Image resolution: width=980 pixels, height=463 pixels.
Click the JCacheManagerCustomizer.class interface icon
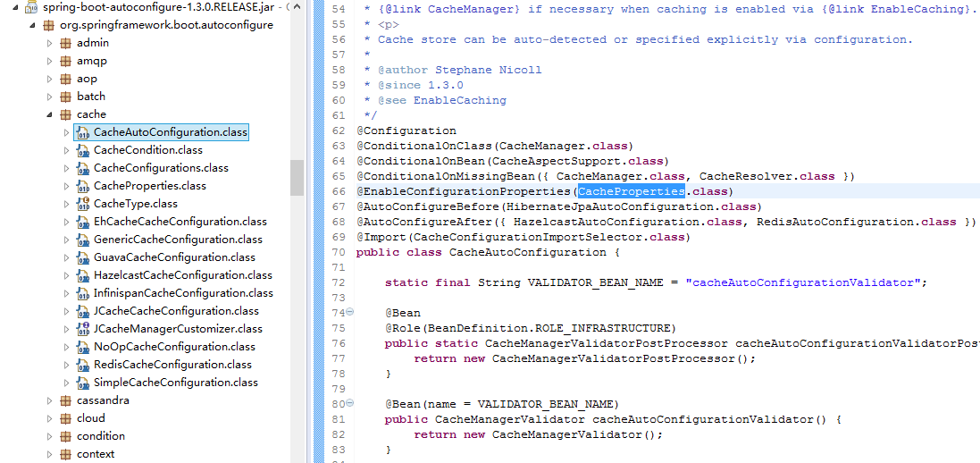point(82,329)
